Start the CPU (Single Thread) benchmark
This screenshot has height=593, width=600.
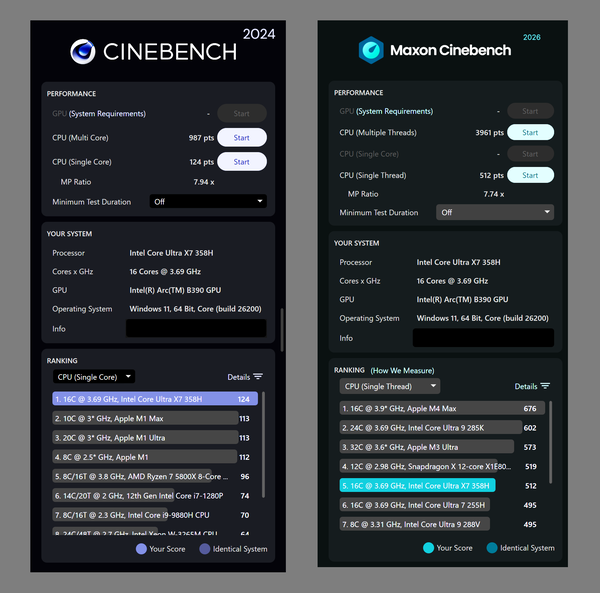(530, 175)
